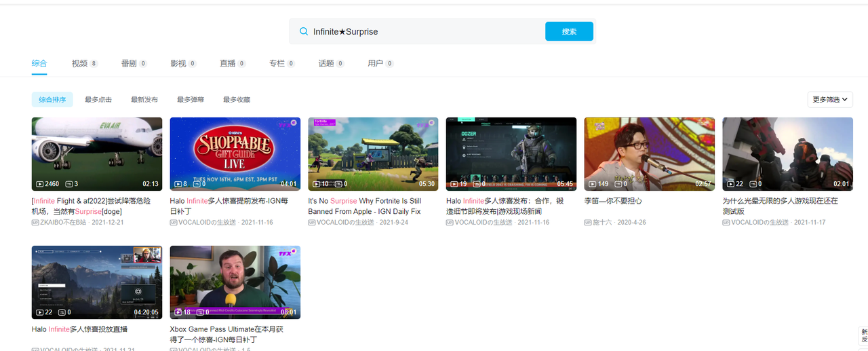Open the DOZER soldier video thumbnail
Viewport: 868px width, 351px height.
[511, 154]
